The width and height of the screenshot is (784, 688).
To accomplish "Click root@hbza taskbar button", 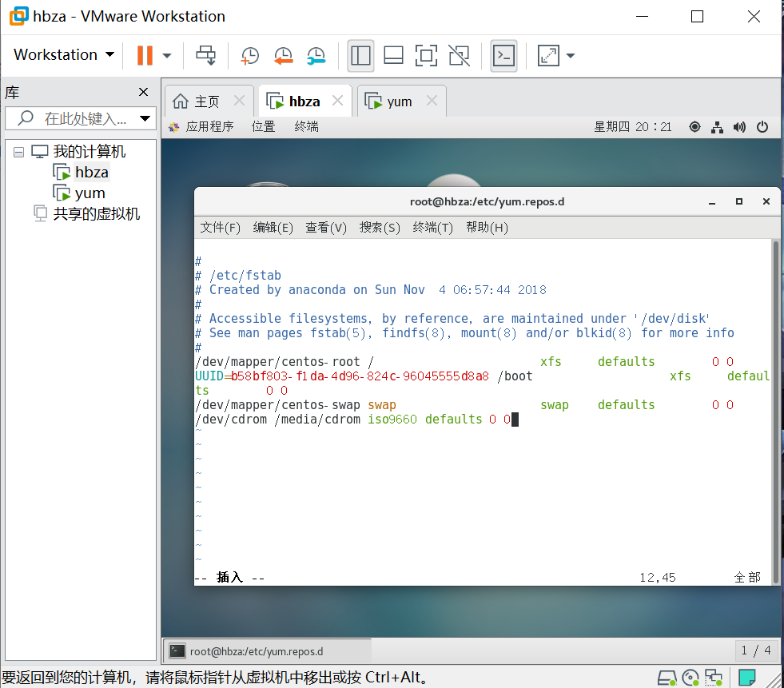I will coord(268,651).
